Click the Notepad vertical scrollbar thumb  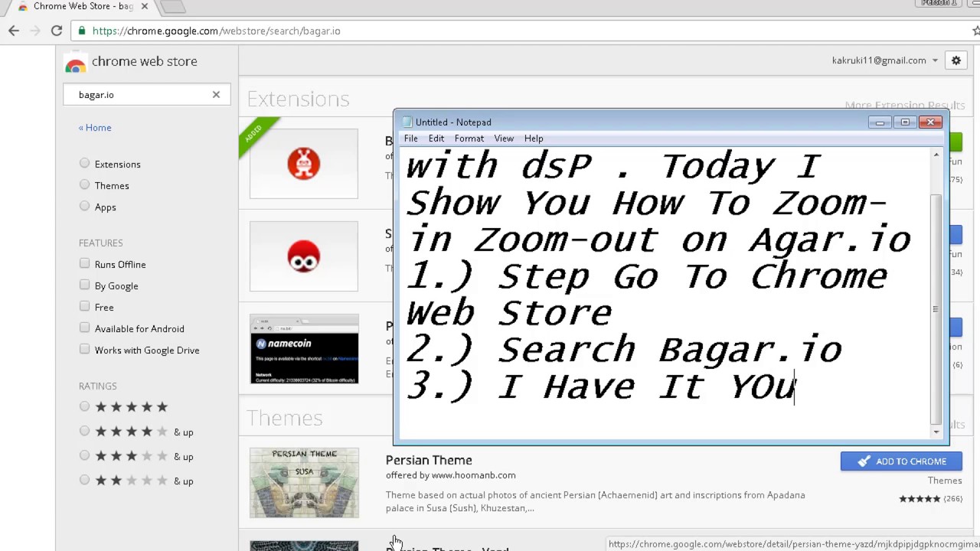pos(936,310)
